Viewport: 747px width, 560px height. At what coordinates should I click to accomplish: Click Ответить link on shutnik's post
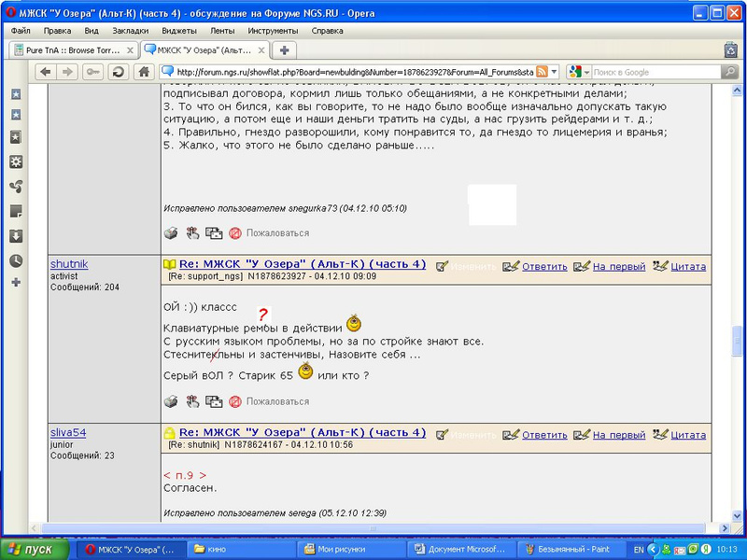click(544, 266)
